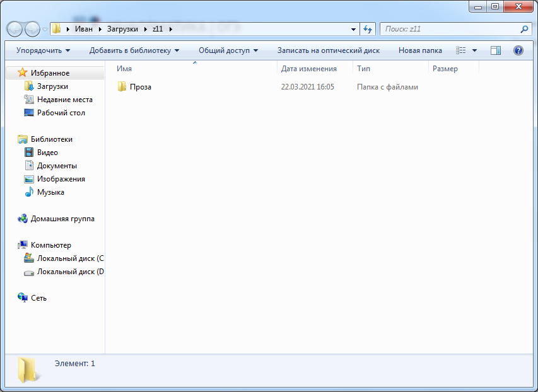
Task: Open Локальный диск (C in sidebar
Action: click(x=71, y=258)
